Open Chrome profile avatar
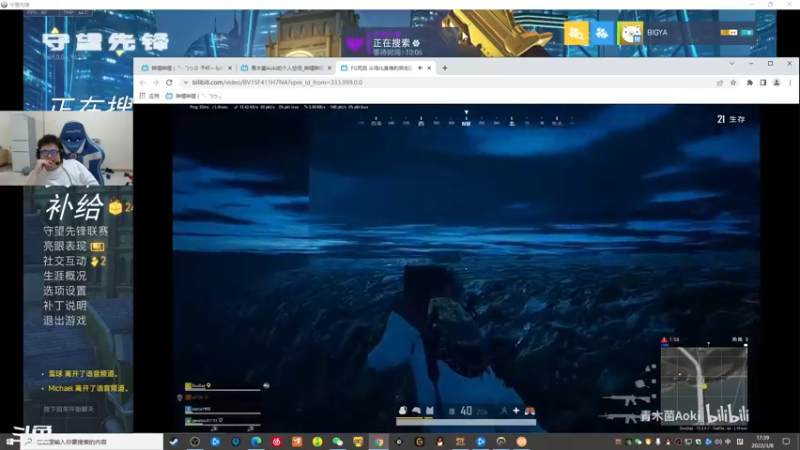 (x=777, y=83)
